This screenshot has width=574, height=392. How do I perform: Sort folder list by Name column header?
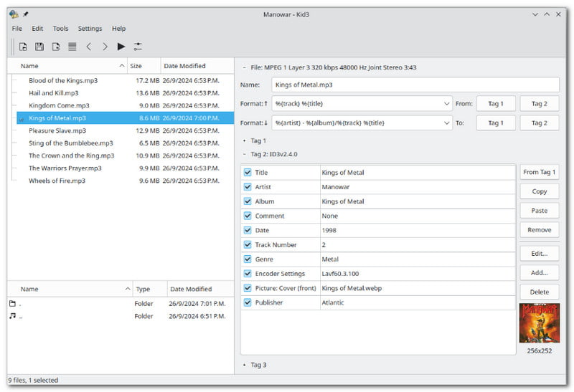70,289
